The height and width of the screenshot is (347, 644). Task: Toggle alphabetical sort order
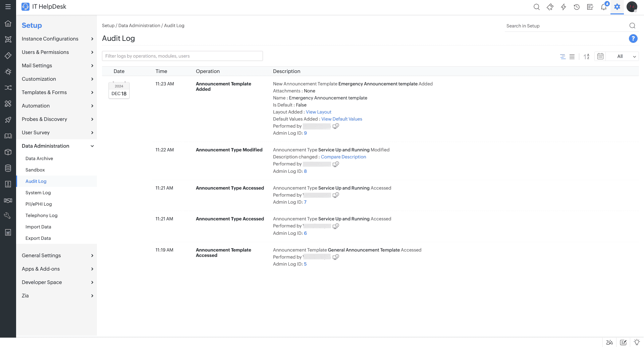[x=586, y=57]
